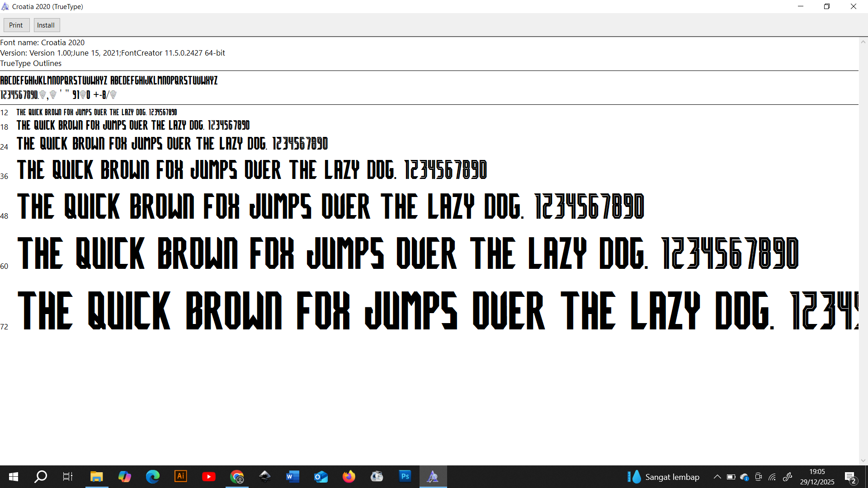Viewport: 868px width, 488px height.
Task: Open the Copilot icon in the taskbar
Action: pos(125,477)
